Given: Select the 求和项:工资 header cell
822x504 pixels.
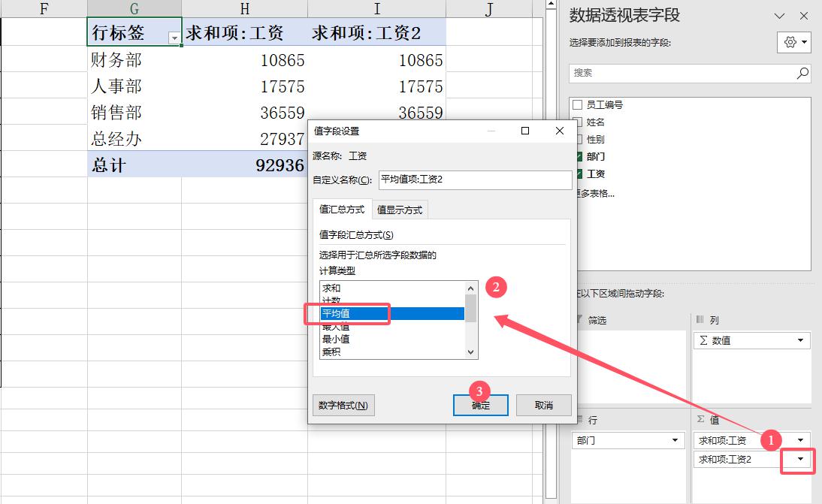Looking at the screenshot, I should tap(244, 32).
